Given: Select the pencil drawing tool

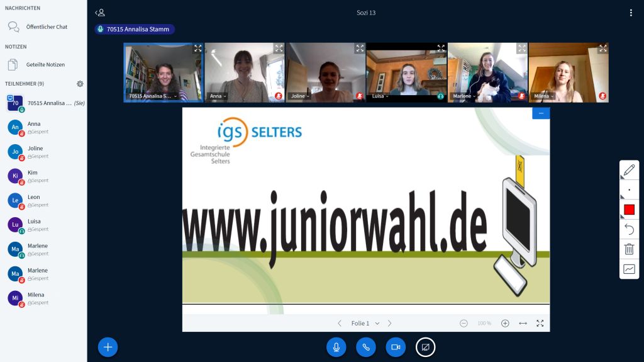Looking at the screenshot, I should point(629,170).
